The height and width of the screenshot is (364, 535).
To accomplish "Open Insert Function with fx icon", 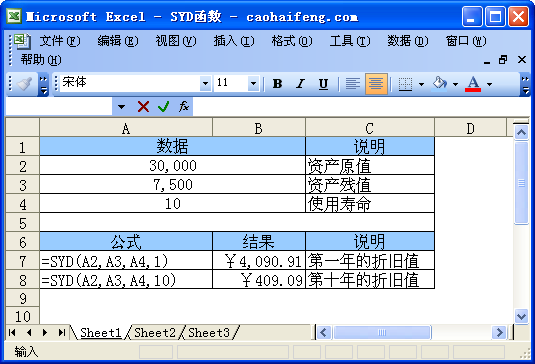I will (x=184, y=106).
